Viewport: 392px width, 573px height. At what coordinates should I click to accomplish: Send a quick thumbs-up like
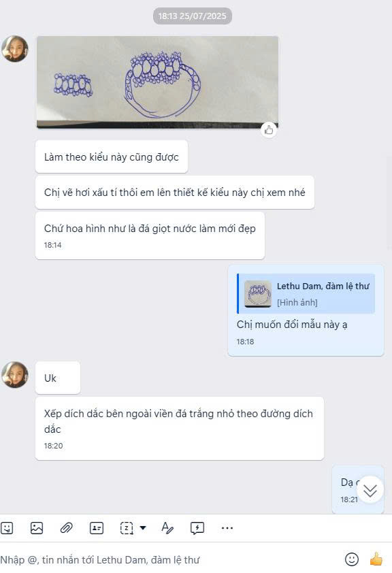click(376, 559)
